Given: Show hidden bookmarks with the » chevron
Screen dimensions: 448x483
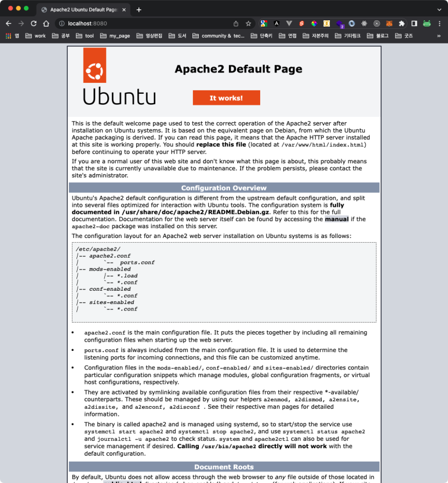Looking at the screenshot, I should point(439,36).
